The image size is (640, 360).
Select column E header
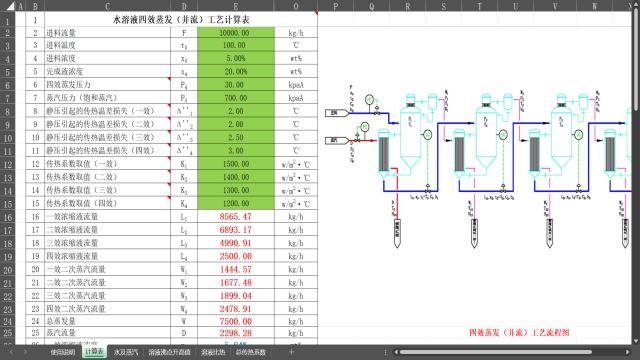click(236, 6)
